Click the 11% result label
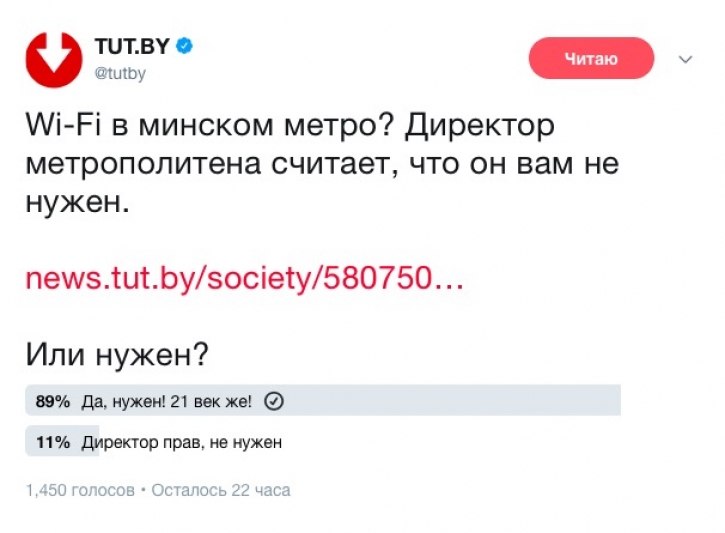 click(52, 442)
